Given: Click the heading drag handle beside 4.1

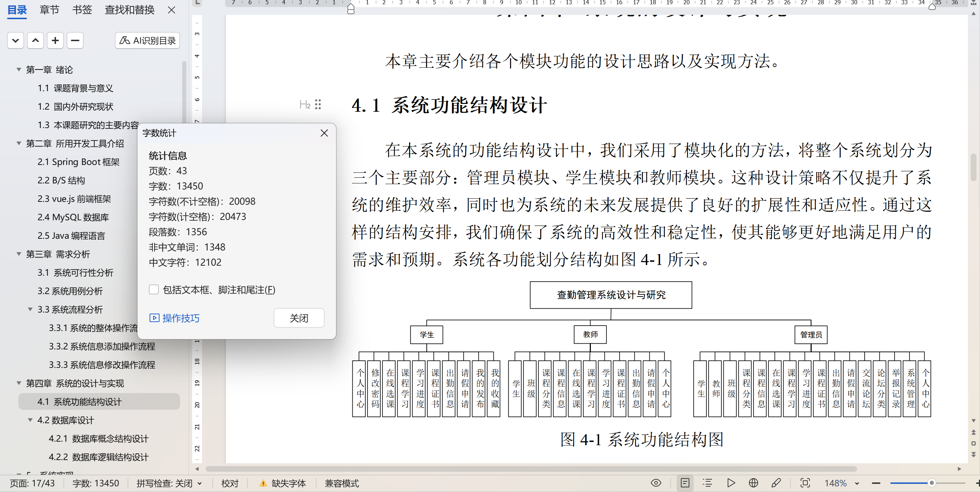Looking at the screenshot, I should (318, 104).
